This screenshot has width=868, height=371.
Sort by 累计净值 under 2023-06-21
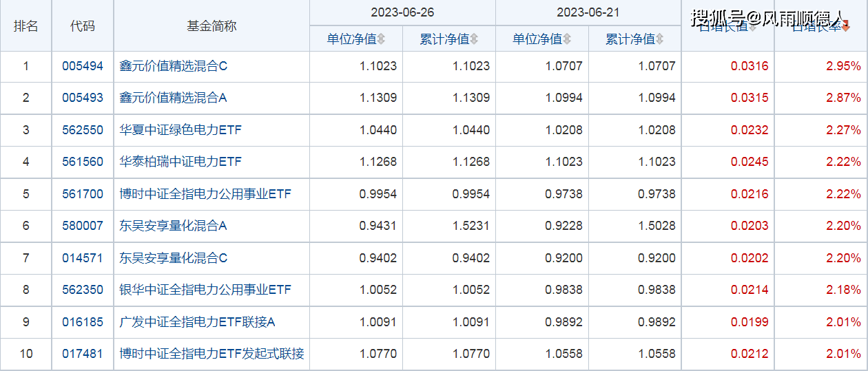click(x=634, y=39)
